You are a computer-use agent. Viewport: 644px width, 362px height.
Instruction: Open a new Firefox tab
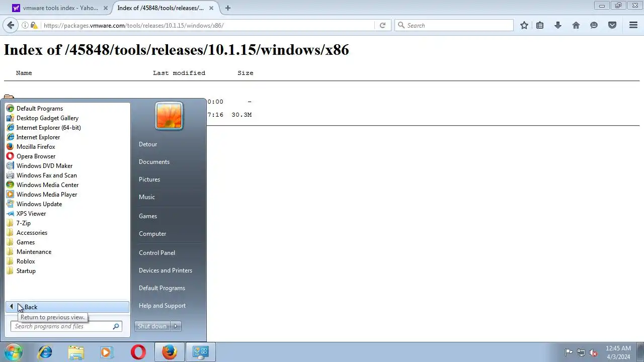tap(228, 8)
